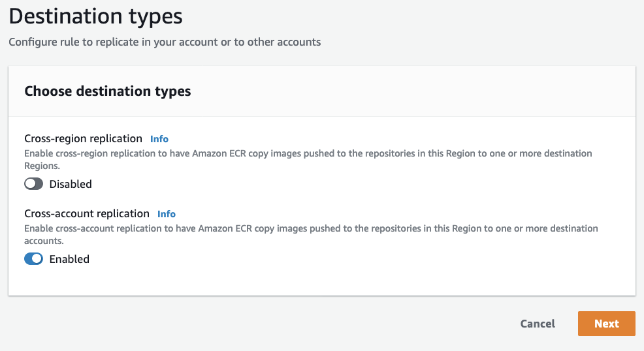Click the "Cross-account replication" field label
Viewport: 644px width, 351px height.
pyautogui.click(x=87, y=213)
